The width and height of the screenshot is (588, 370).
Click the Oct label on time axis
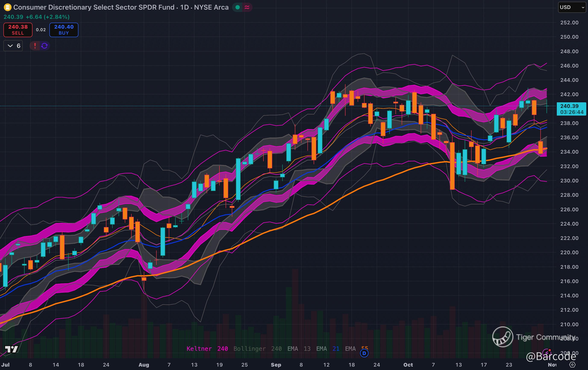pos(408,365)
